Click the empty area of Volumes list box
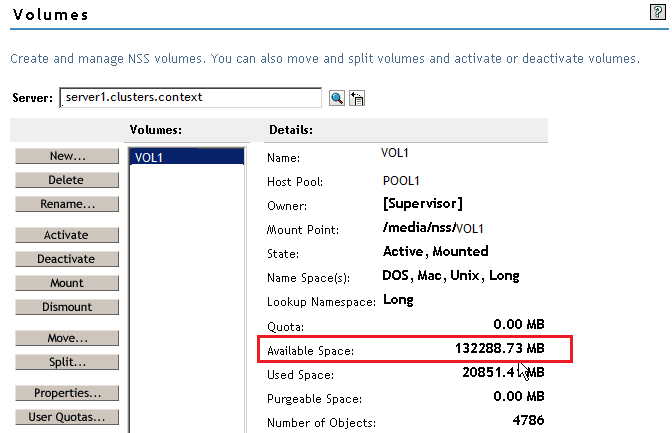The width and height of the screenshot is (672, 433). [187, 300]
